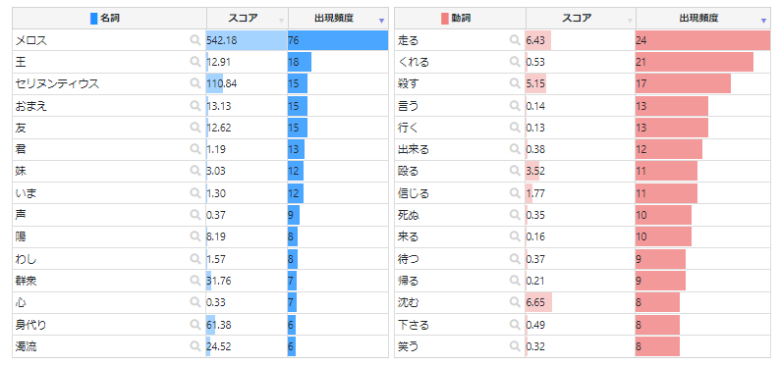Click the verb 帰る
The height and width of the screenshot is (366, 780).
[x=408, y=281]
